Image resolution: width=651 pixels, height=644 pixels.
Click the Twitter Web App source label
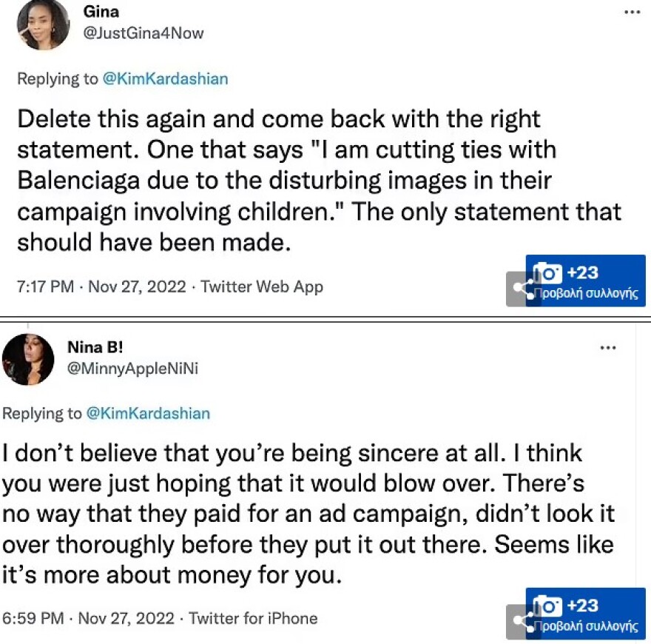point(262,286)
